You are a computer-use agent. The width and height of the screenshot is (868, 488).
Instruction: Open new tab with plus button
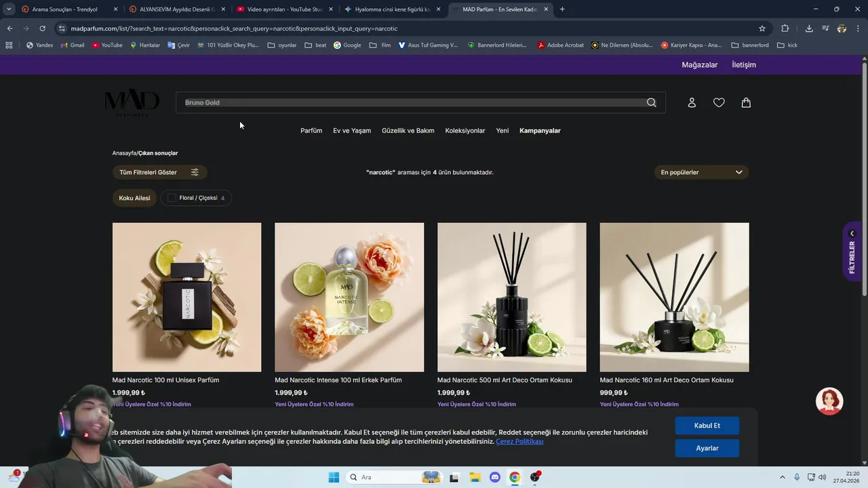click(x=562, y=9)
